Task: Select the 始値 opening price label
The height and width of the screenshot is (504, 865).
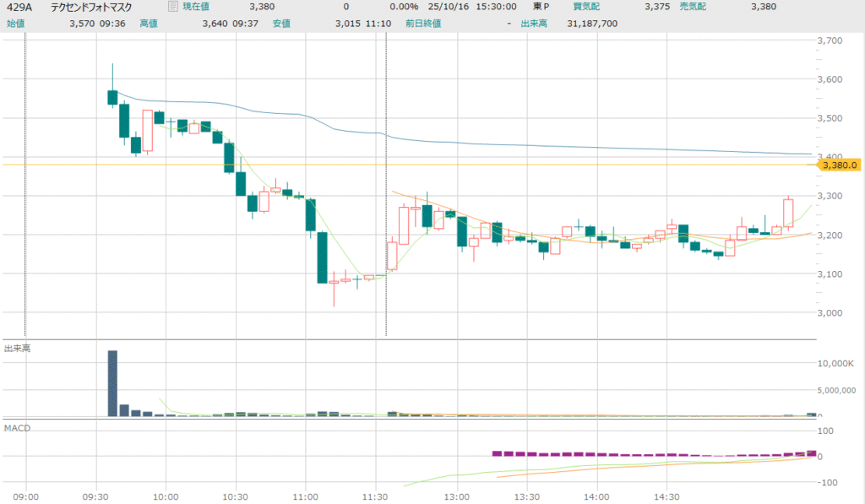Action: point(15,24)
